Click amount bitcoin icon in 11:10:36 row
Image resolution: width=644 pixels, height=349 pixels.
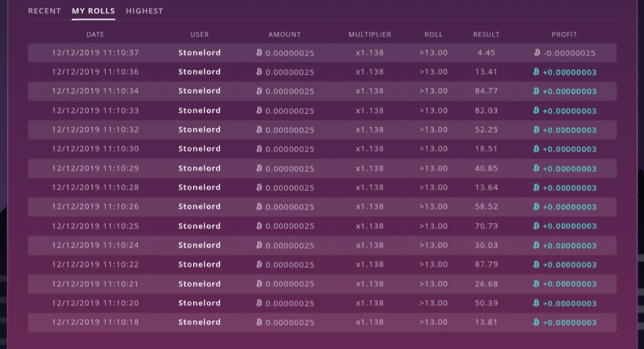click(x=259, y=72)
